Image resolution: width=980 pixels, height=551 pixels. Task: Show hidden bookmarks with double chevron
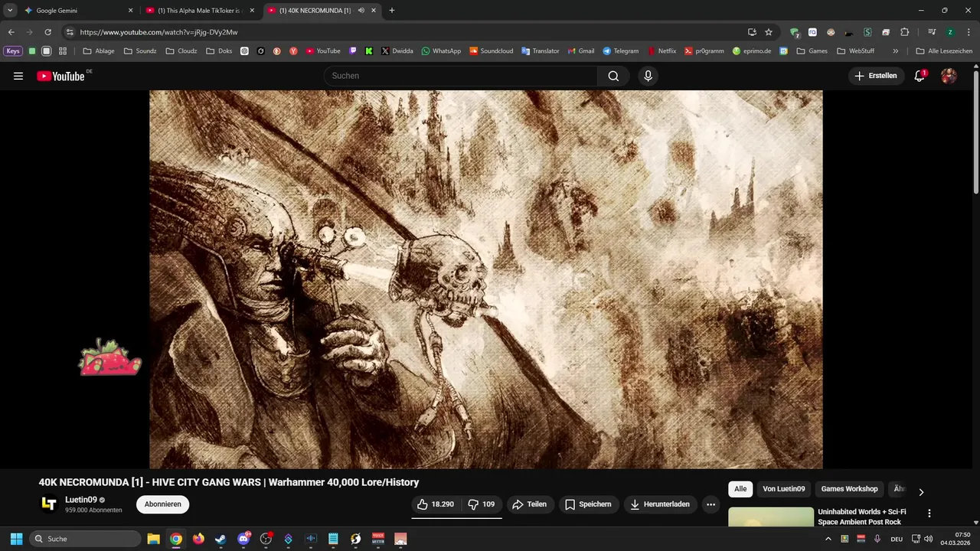coord(896,51)
